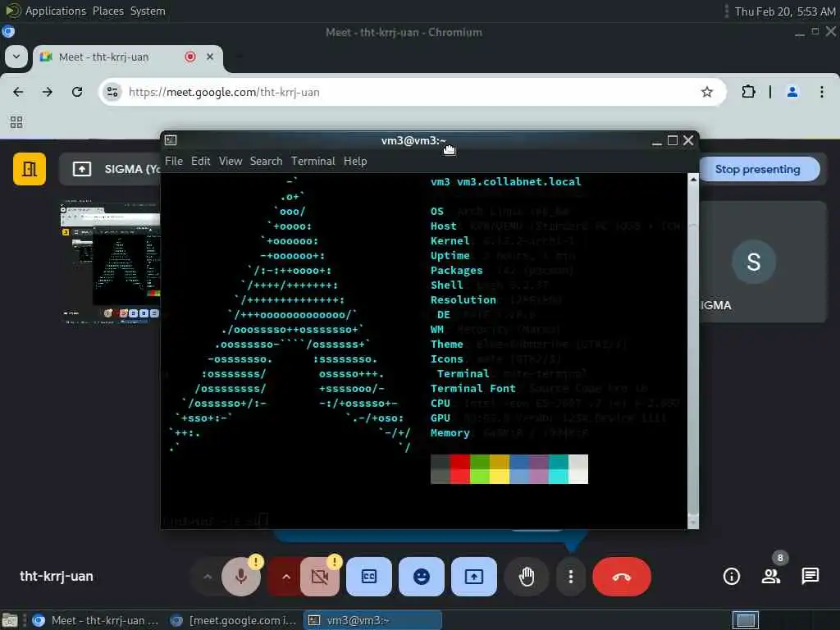Toggle the microphone in the Meet controls
The height and width of the screenshot is (630, 840).
point(241,577)
